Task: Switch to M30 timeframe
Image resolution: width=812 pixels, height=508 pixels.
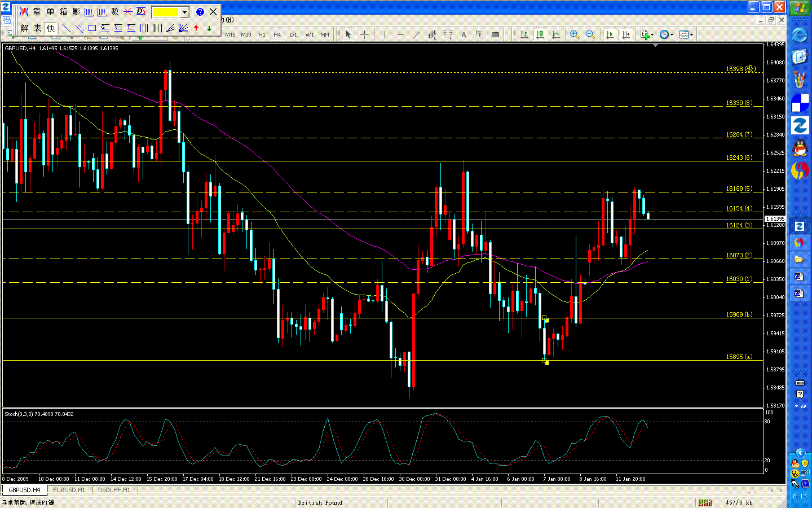Action: [246, 35]
